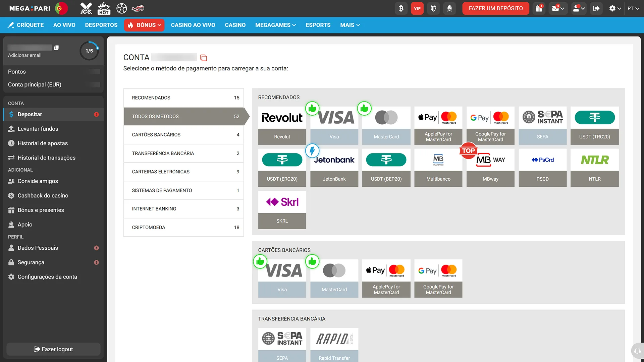Click the 1/5 profile completion progress ring
The width and height of the screenshot is (644, 362).
pos(89,51)
